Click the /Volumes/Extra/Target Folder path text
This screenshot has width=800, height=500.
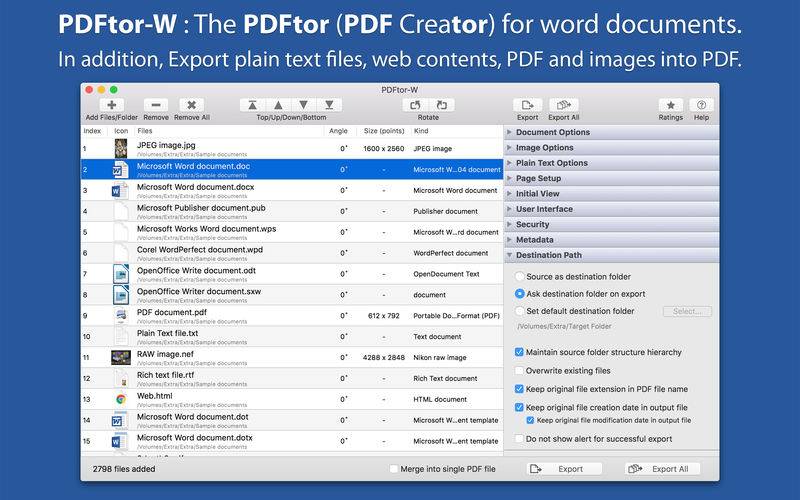(564, 327)
